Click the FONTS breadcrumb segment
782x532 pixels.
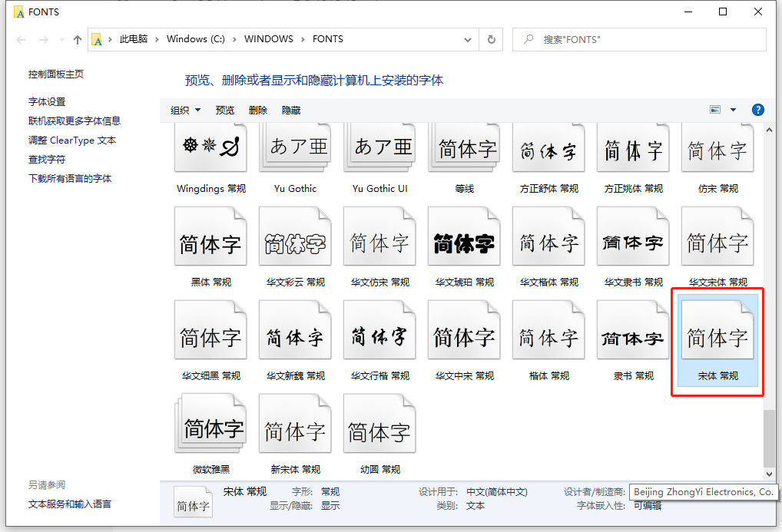[x=328, y=39]
